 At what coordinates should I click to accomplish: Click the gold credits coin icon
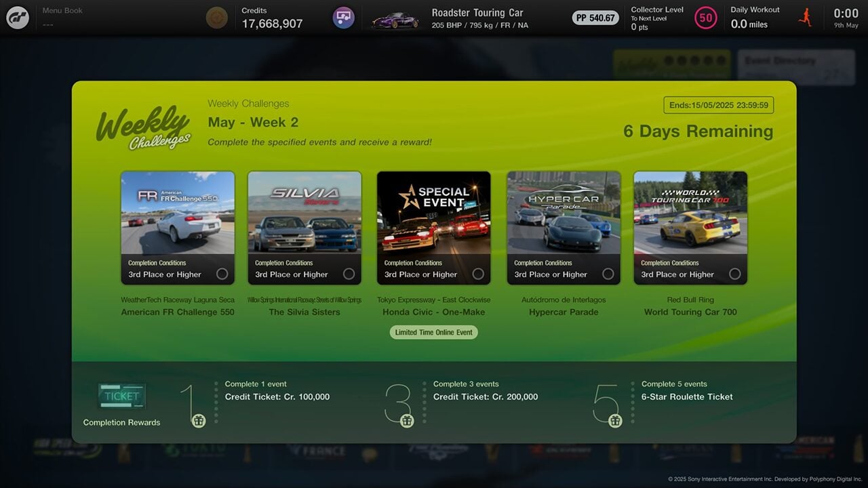click(x=217, y=18)
